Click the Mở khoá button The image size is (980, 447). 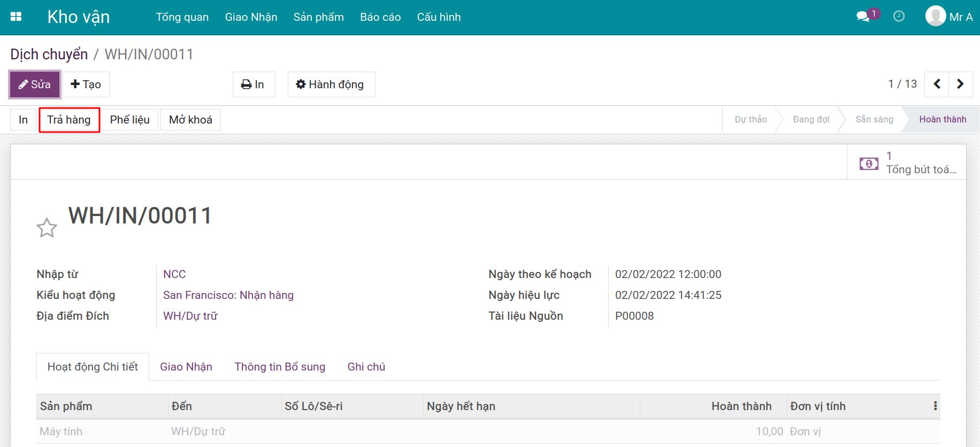(x=190, y=120)
